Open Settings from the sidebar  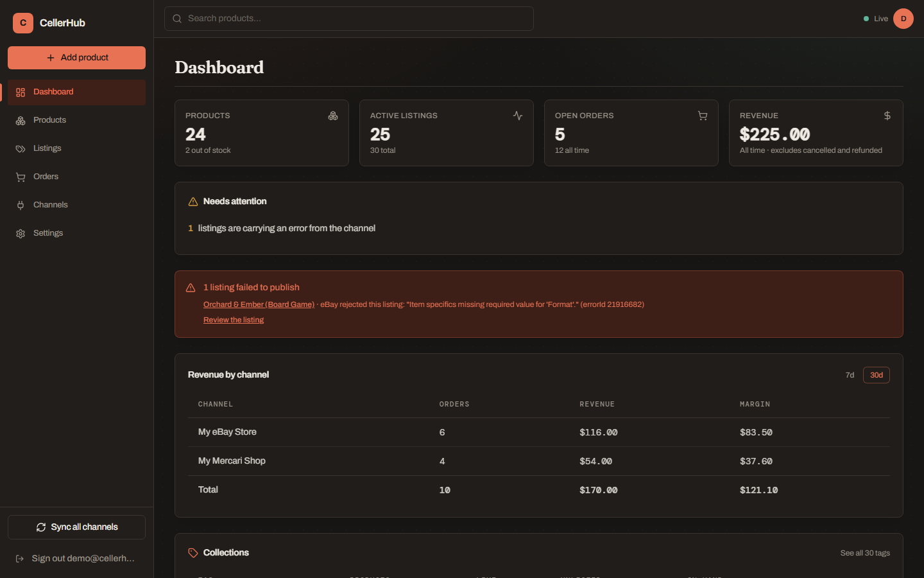pyautogui.click(x=77, y=234)
